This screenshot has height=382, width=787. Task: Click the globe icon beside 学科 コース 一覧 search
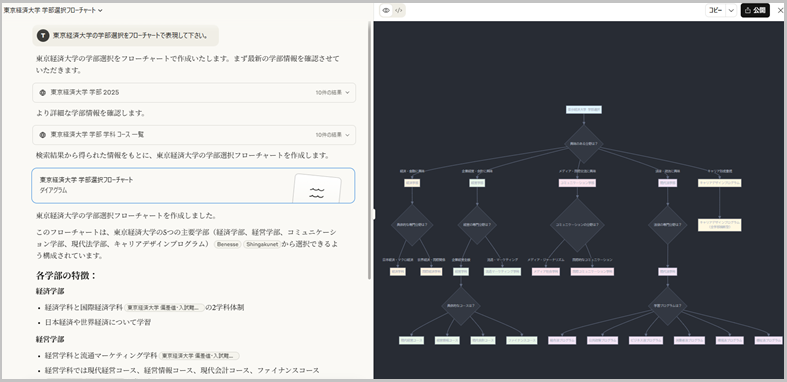click(x=43, y=135)
